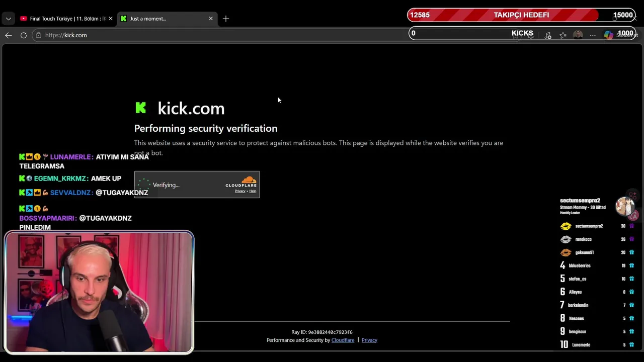Select ronakoco leaderboard row
The image size is (644, 362).
pos(597,239)
